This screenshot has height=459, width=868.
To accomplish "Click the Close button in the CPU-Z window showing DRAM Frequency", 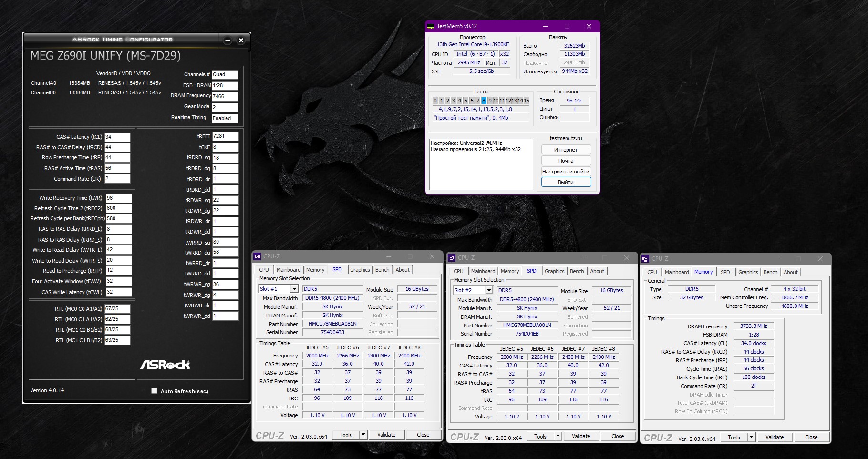I will click(811, 437).
